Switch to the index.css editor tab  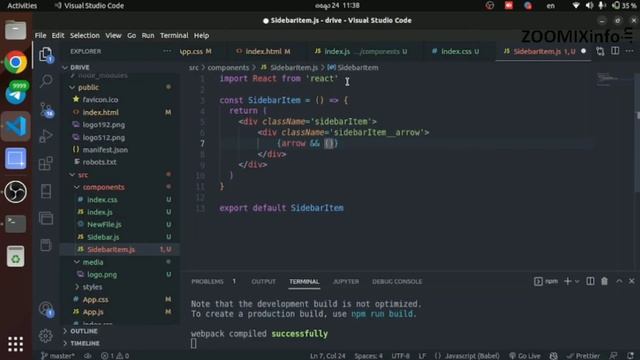tap(456, 51)
